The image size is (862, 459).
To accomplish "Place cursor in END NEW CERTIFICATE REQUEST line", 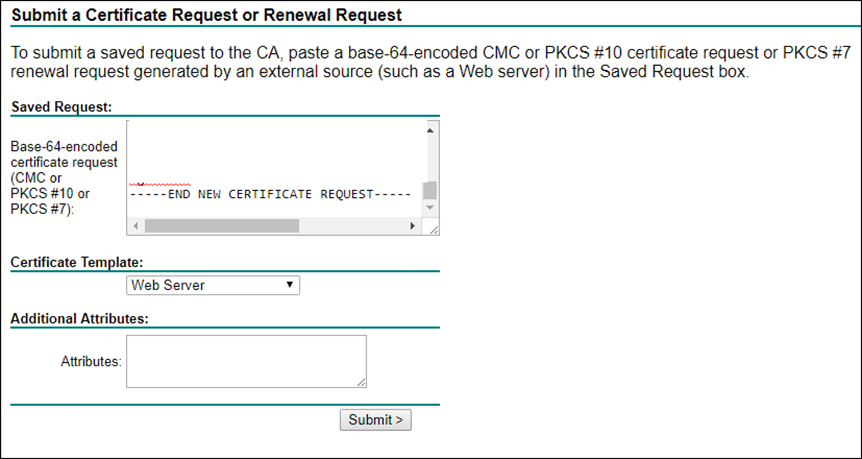I will click(x=270, y=195).
